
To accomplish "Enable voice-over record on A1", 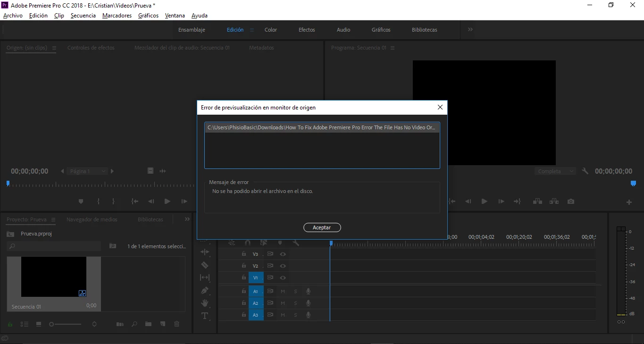I will click(x=308, y=291).
